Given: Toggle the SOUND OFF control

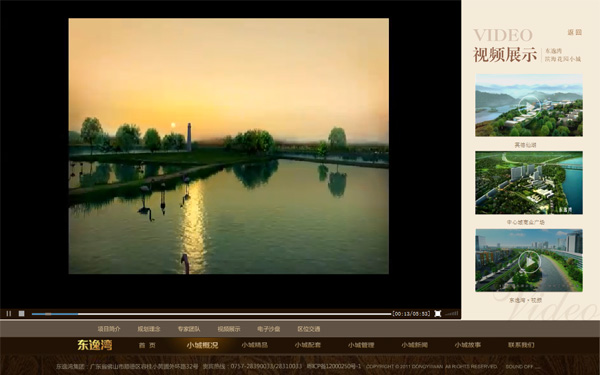Looking at the screenshot, I should pyautogui.click(x=520, y=367).
